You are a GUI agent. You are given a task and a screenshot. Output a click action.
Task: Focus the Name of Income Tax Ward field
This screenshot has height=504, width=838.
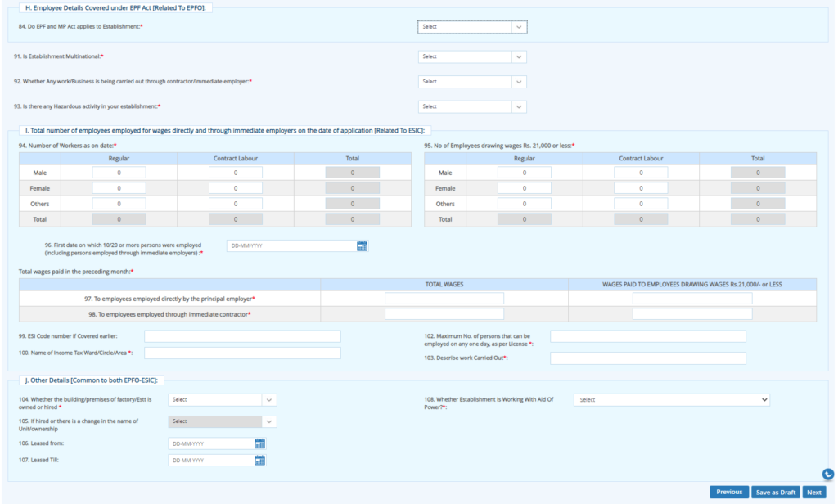241,353
